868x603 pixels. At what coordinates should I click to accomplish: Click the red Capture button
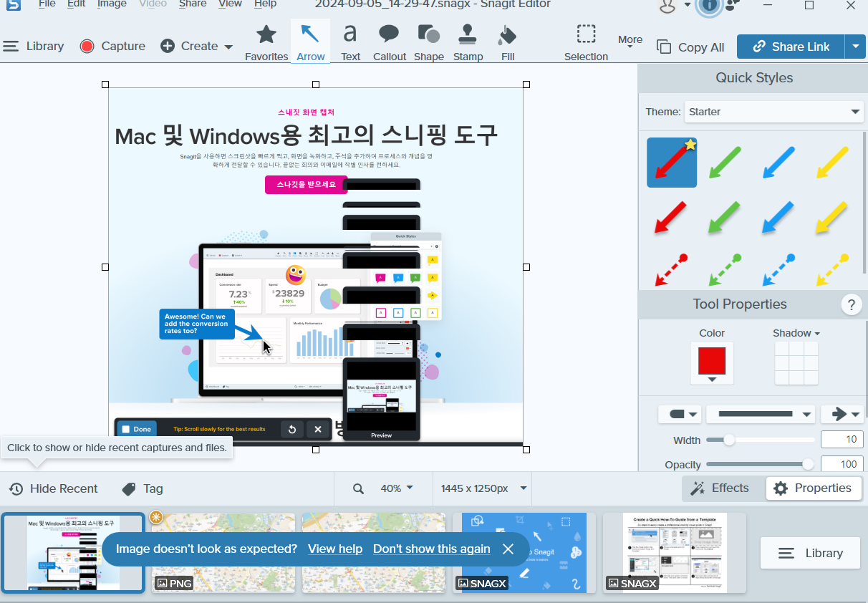tap(112, 46)
